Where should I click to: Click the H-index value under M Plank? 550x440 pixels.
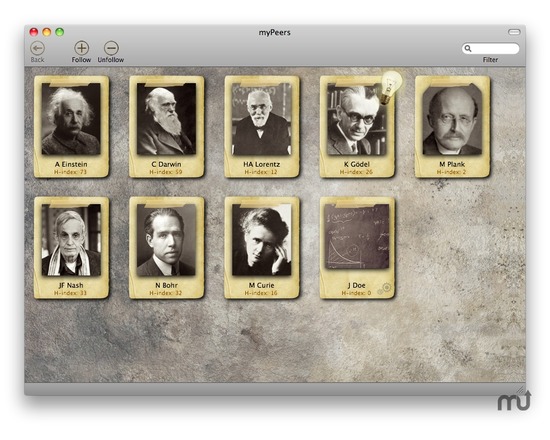coord(451,172)
